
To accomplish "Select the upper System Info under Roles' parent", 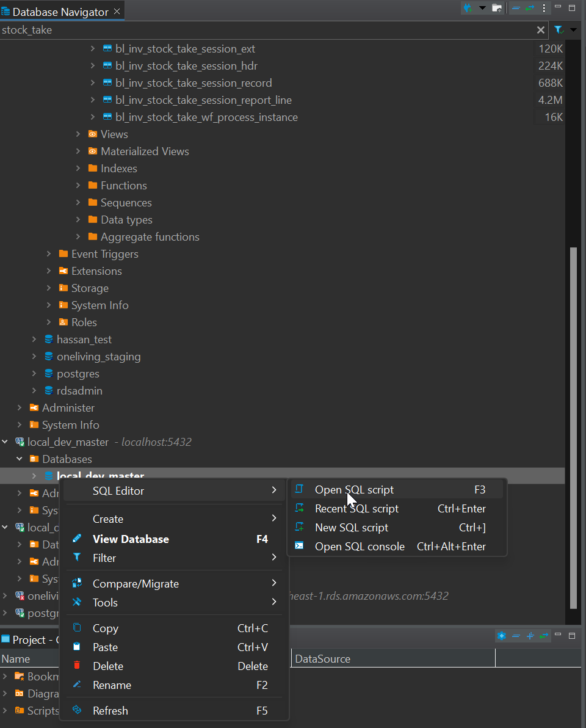I will 99,305.
